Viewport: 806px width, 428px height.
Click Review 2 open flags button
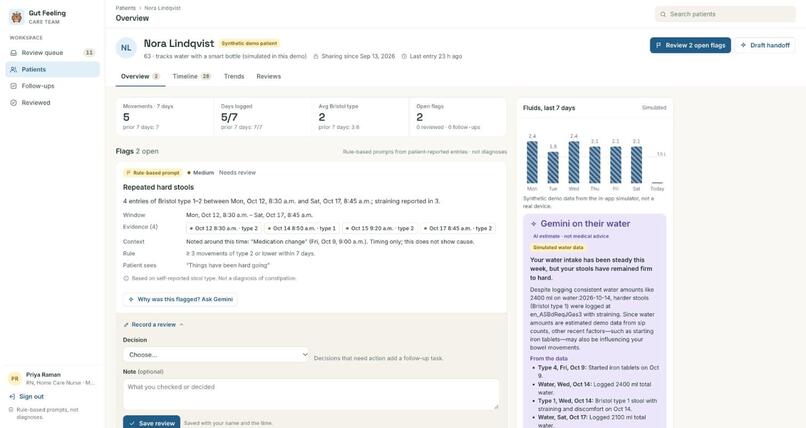(690, 45)
